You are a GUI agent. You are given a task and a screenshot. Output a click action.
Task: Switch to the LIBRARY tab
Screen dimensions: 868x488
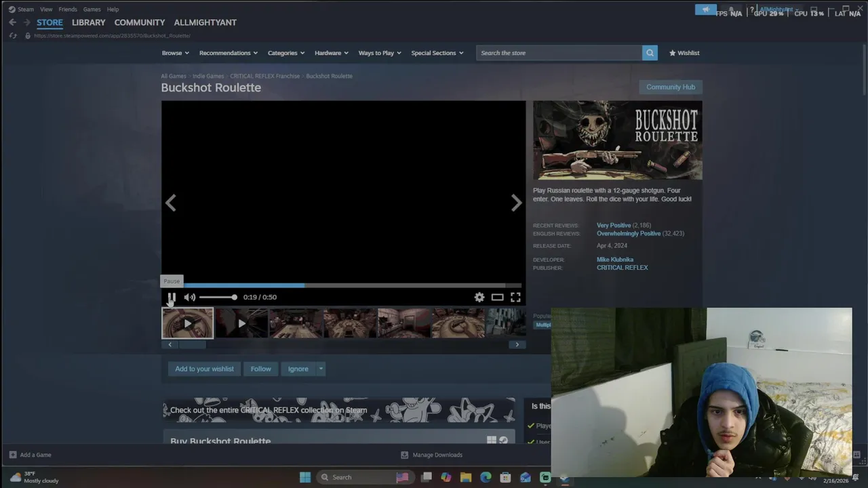[89, 22]
